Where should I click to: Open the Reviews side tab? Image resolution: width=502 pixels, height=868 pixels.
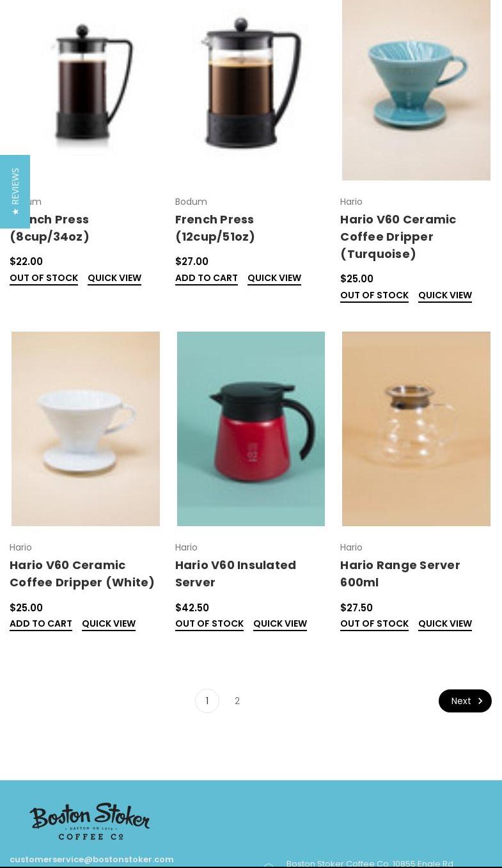coord(15,191)
